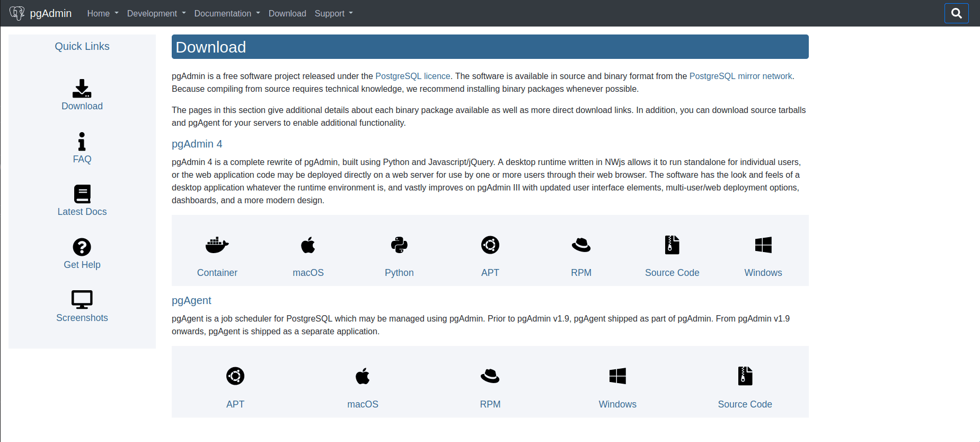Click the Windows logo icon under pgAgent
Image resolution: width=980 pixels, height=442 pixels.
(x=617, y=376)
